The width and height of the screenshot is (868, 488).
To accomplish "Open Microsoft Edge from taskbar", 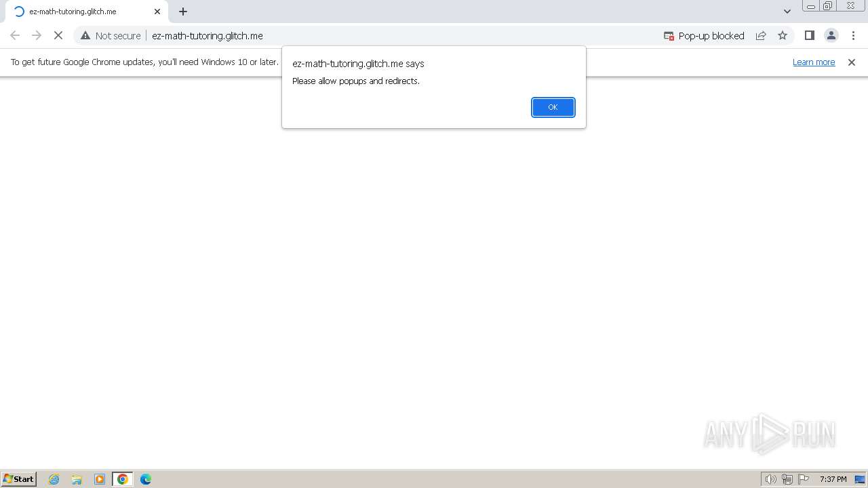I will pyautogui.click(x=146, y=479).
